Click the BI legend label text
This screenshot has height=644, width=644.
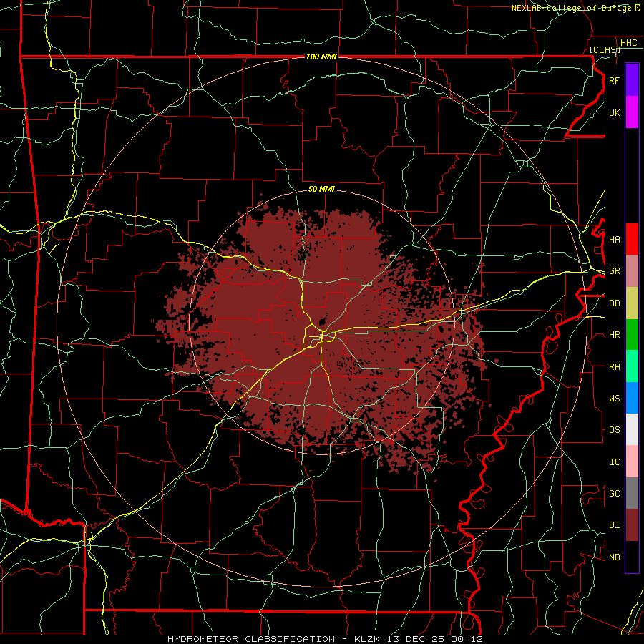(614, 525)
